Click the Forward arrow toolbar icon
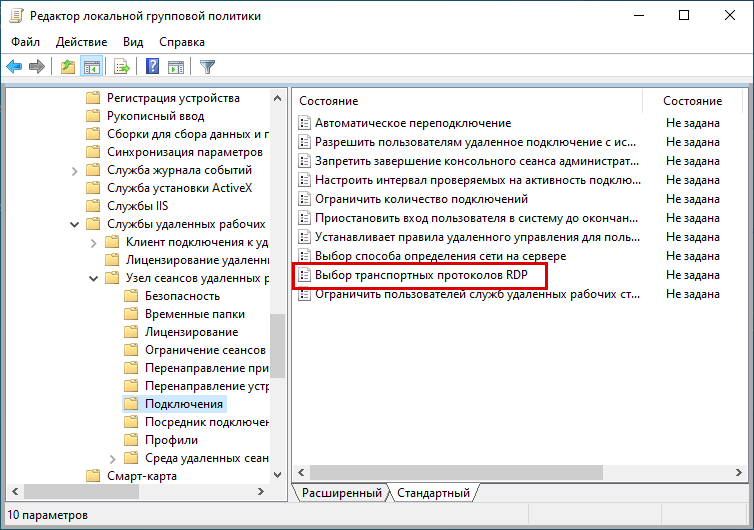754x530 pixels. coord(37,66)
